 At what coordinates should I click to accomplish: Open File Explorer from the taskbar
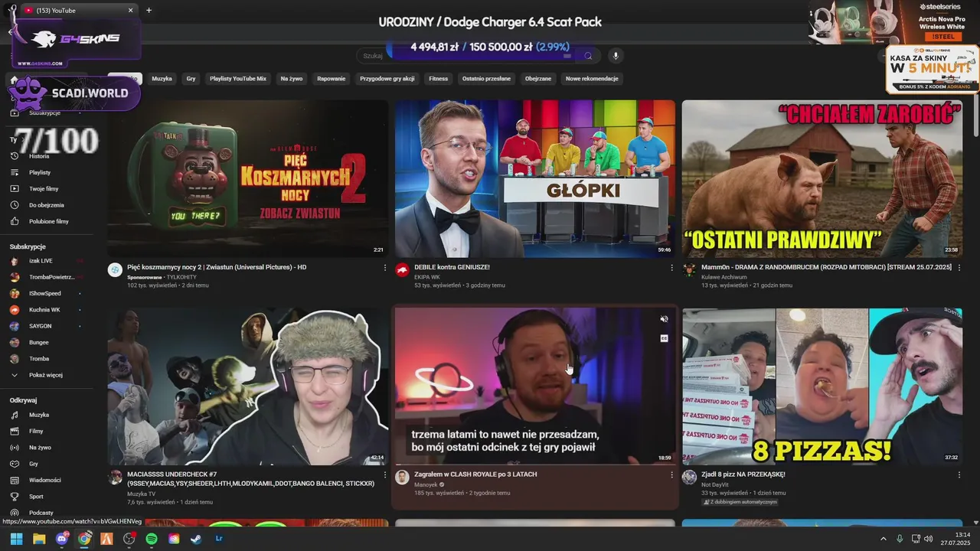pos(39,539)
